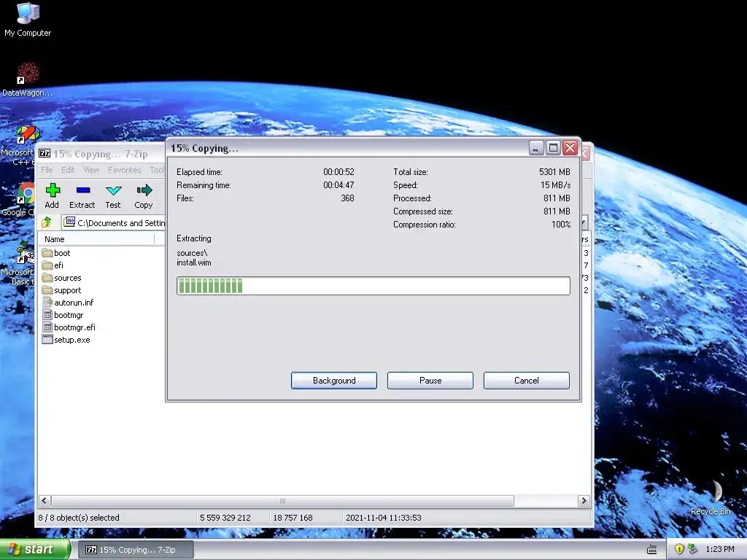The height and width of the screenshot is (560, 747).
Task: Cancel the copying operation
Action: point(527,381)
